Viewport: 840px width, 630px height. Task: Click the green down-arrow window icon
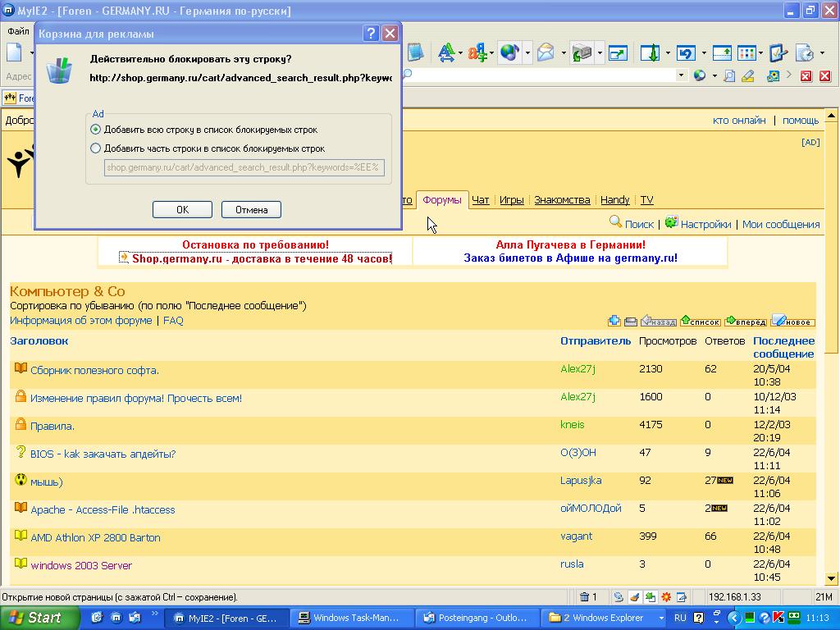(x=651, y=52)
